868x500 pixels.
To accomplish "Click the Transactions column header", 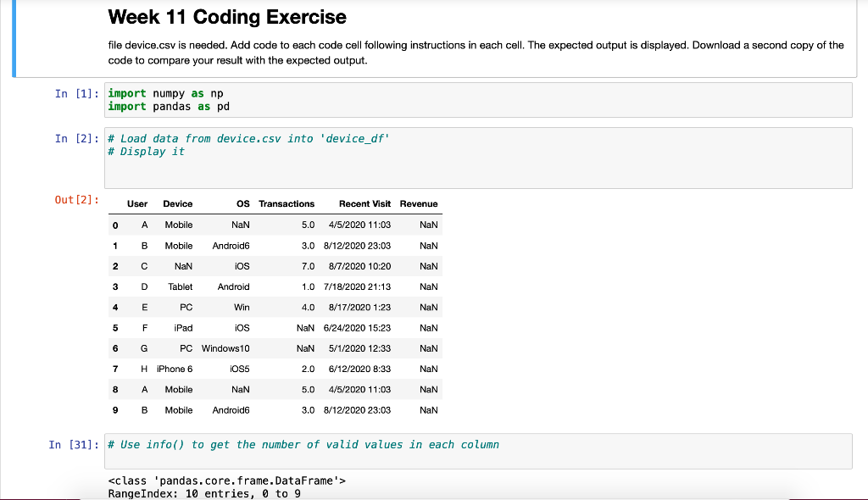I will click(x=287, y=203).
